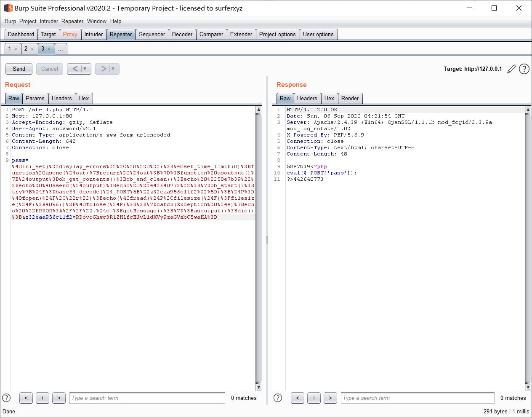Switch to the Target tab
This screenshot has width=532, height=418.
tap(48, 35)
